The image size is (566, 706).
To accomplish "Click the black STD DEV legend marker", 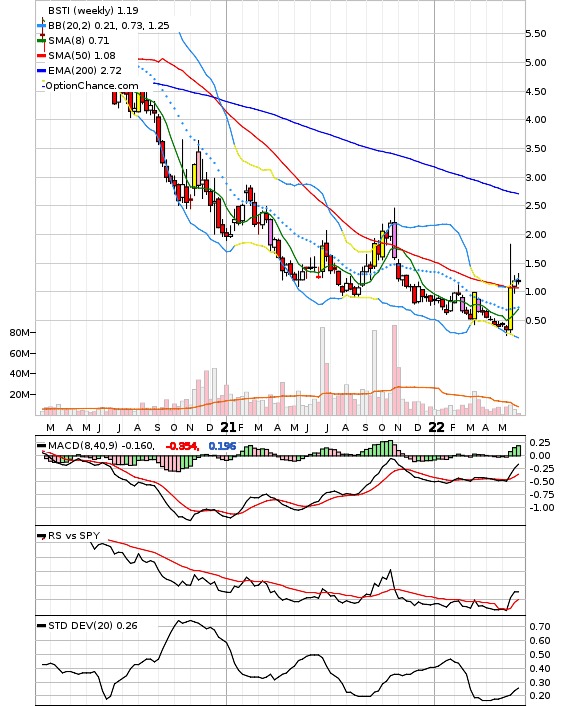I will [41, 625].
